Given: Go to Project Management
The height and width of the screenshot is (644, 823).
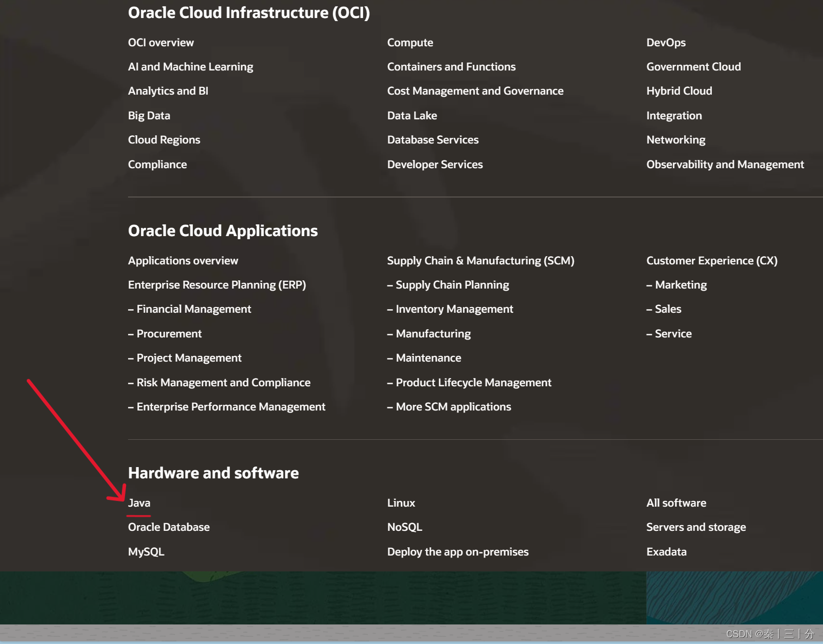Looking at the screenshot, I should tap(185, 358).
